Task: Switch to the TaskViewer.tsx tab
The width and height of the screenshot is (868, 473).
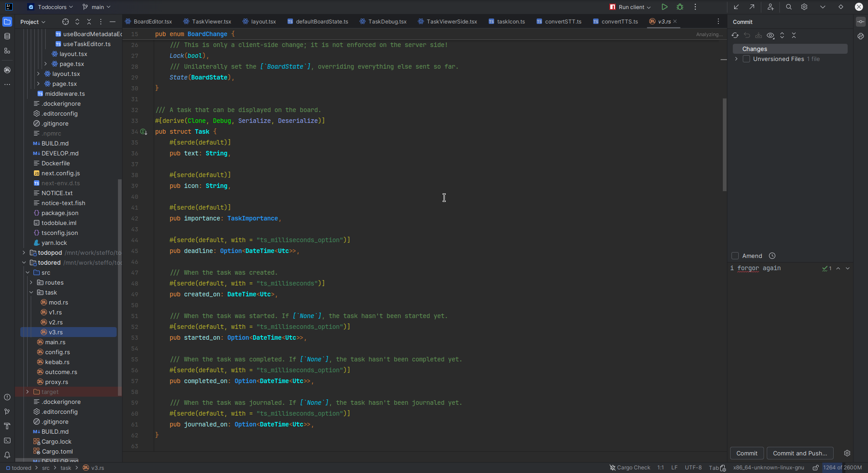Action: click(x=208, y=21)
